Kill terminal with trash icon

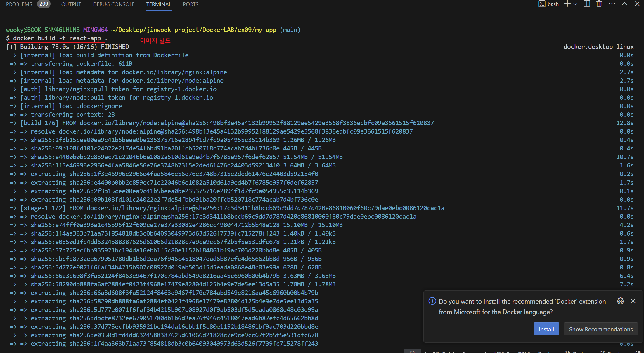coord(599,4)
